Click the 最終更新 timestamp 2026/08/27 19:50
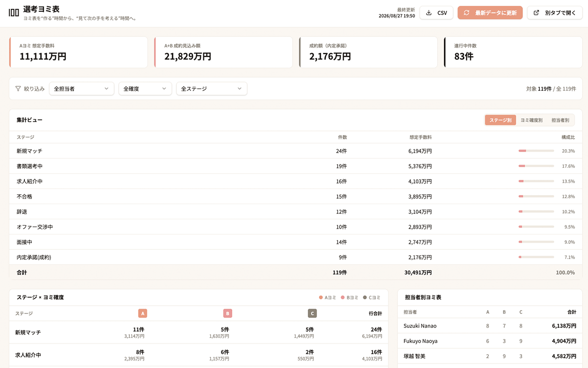 click(x=397, y=16)
